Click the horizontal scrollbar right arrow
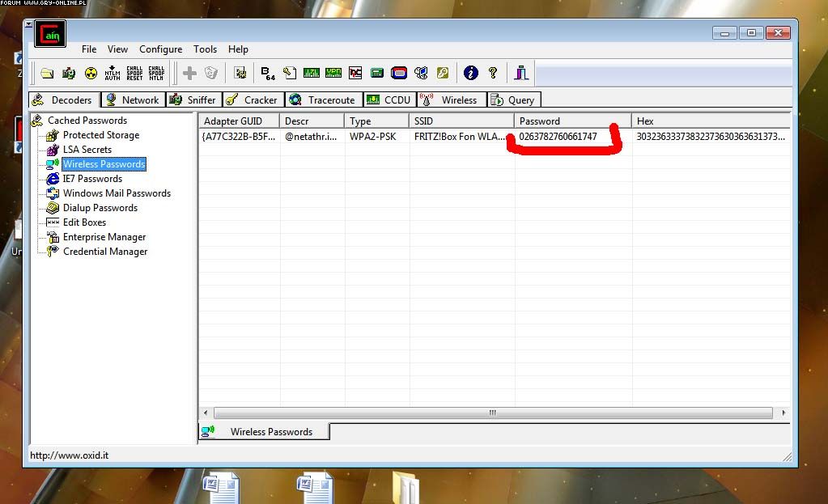The image size is (828, 504). click(x=783, y=413)
